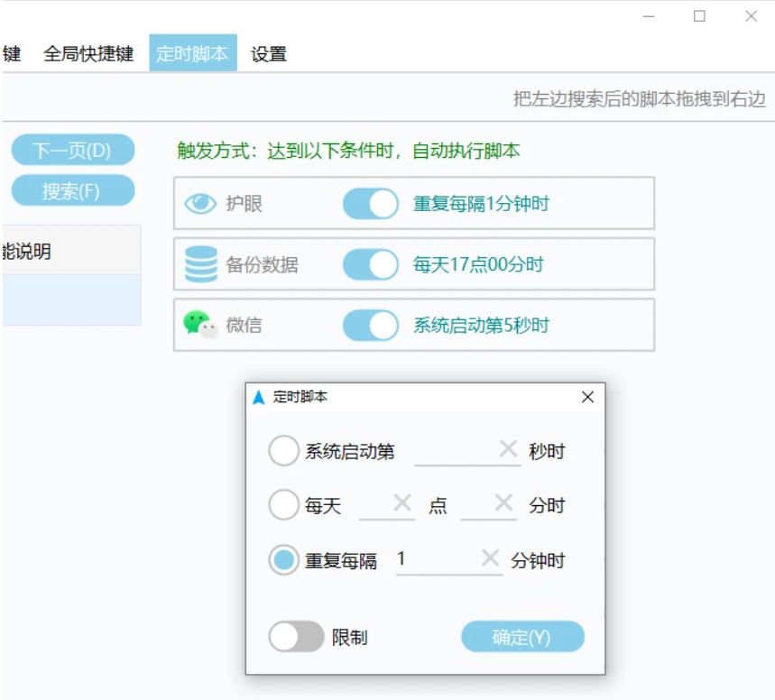
Task: Select the 重复每隔 radio option
Action: [x=283, y=561]
